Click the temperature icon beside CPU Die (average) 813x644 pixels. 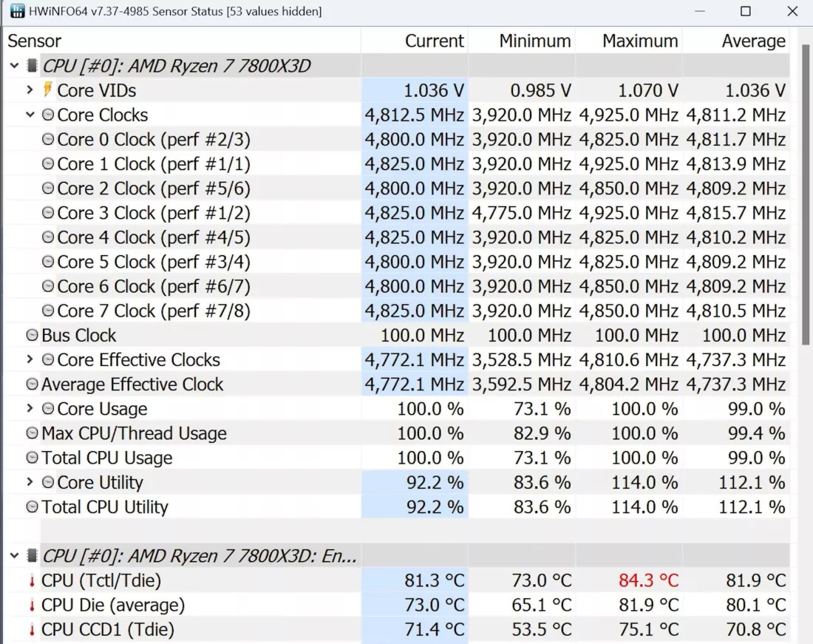point(30,605)
